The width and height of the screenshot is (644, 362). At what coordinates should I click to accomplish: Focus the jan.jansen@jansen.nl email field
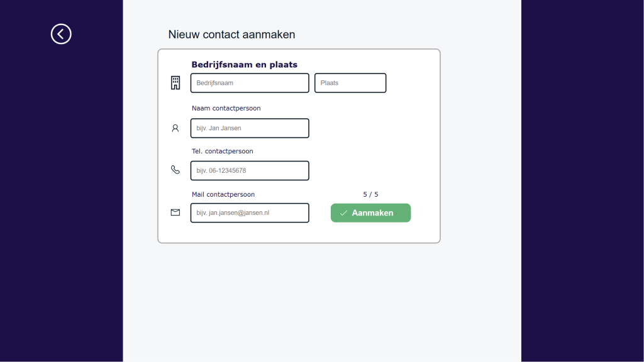pyautogui.click(x=250, y=213)
